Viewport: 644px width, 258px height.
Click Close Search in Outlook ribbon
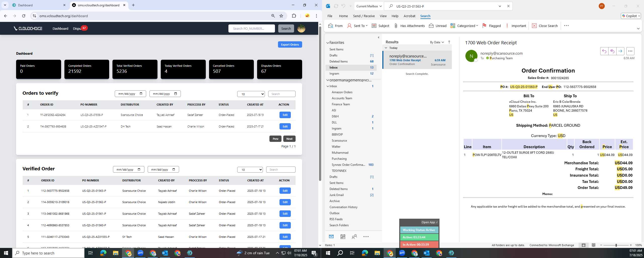click(545, 26)
